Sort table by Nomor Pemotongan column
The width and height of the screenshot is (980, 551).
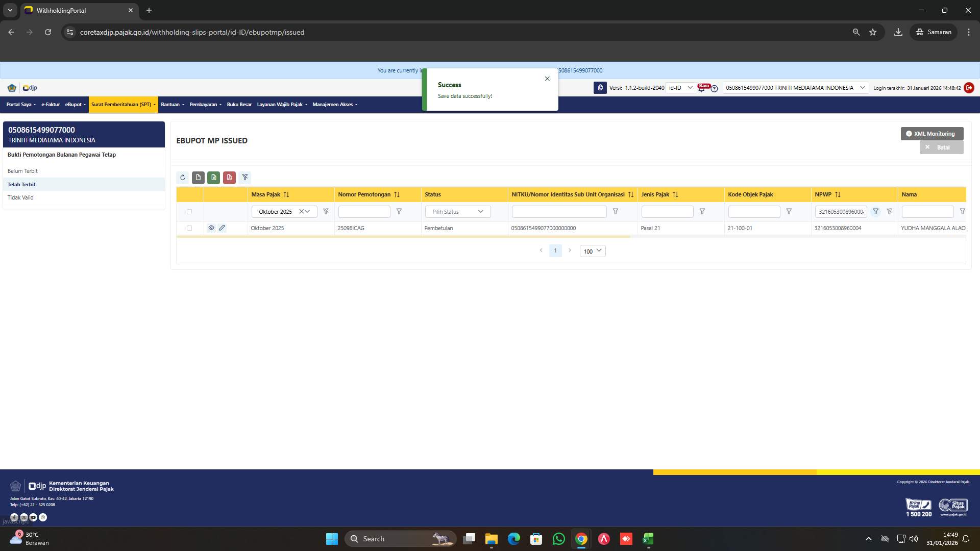point(397,194)
